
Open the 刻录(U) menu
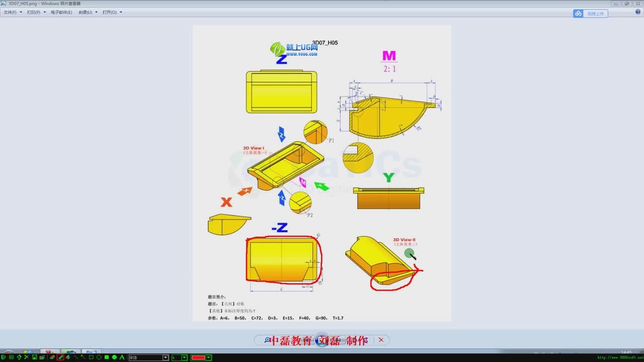click(x=88, y=12)
